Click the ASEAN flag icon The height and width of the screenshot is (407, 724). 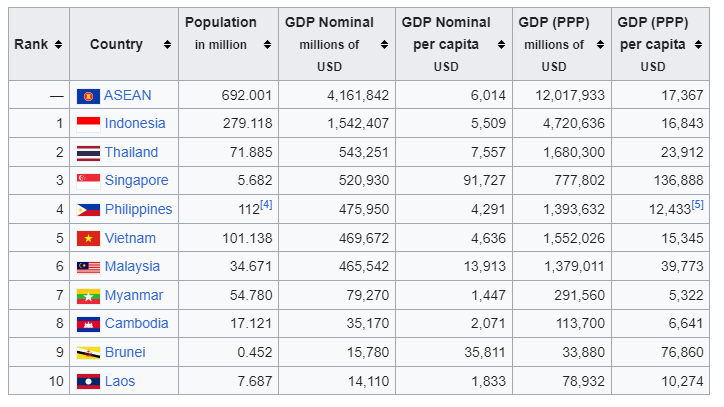(x=88, y=96)
